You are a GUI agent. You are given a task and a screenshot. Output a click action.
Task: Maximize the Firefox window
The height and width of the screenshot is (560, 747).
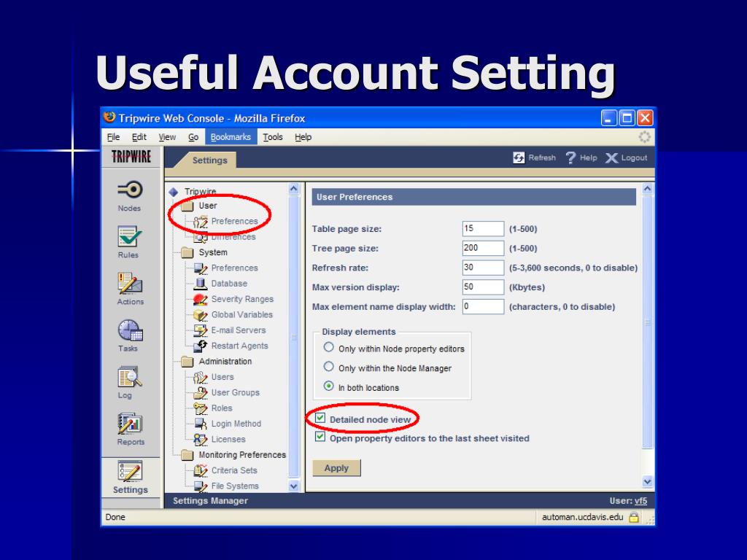(x=627, y=117)
